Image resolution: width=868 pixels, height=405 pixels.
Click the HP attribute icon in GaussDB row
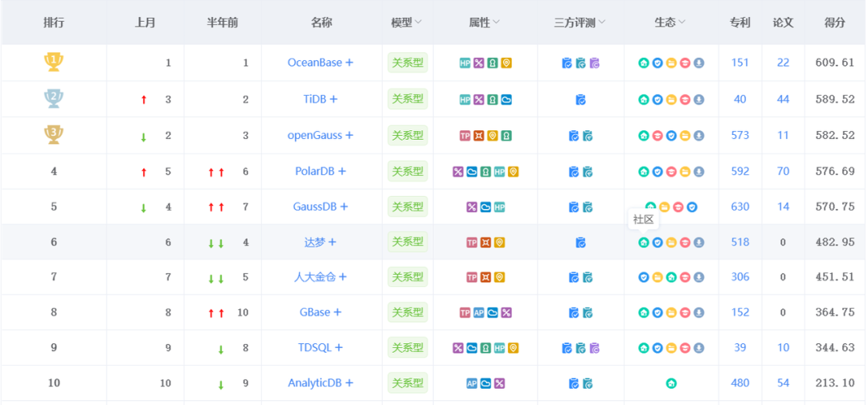(x=499, y=207)
